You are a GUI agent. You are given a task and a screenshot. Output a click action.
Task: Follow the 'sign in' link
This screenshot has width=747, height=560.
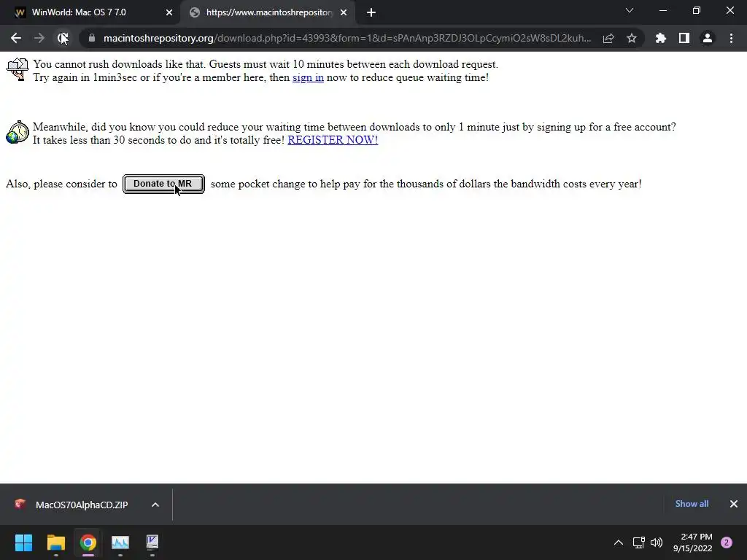[308, 77]
